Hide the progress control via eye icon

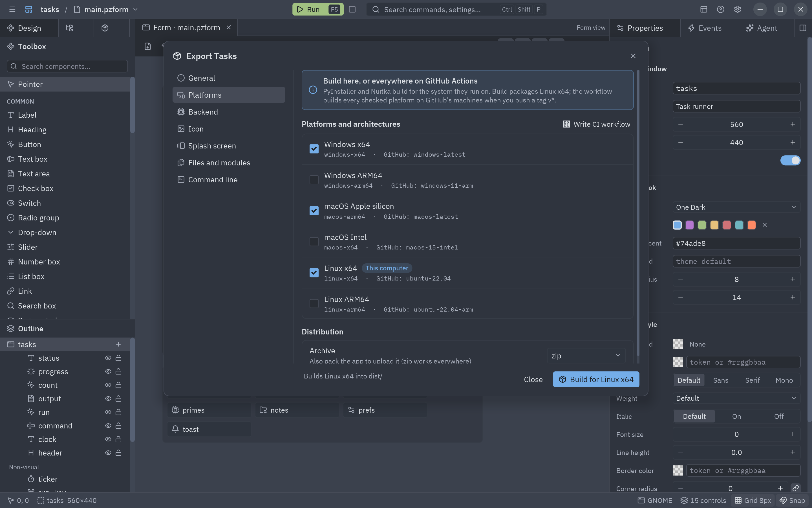pos(108,372)
